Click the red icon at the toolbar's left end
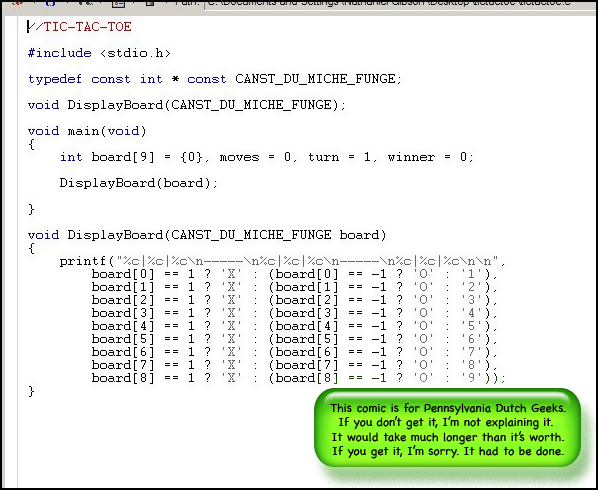 pyautogui.click(x=18, y=2)
